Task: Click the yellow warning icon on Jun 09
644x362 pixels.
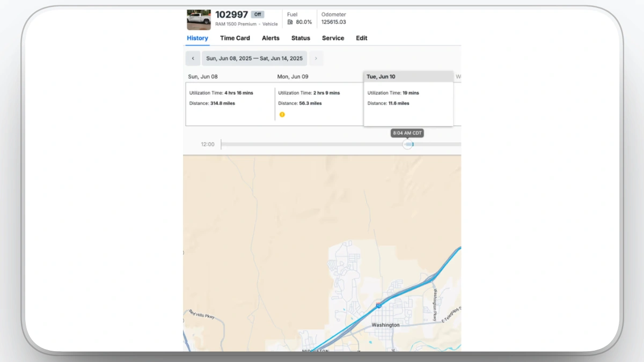Action: (x=282, y=114)
